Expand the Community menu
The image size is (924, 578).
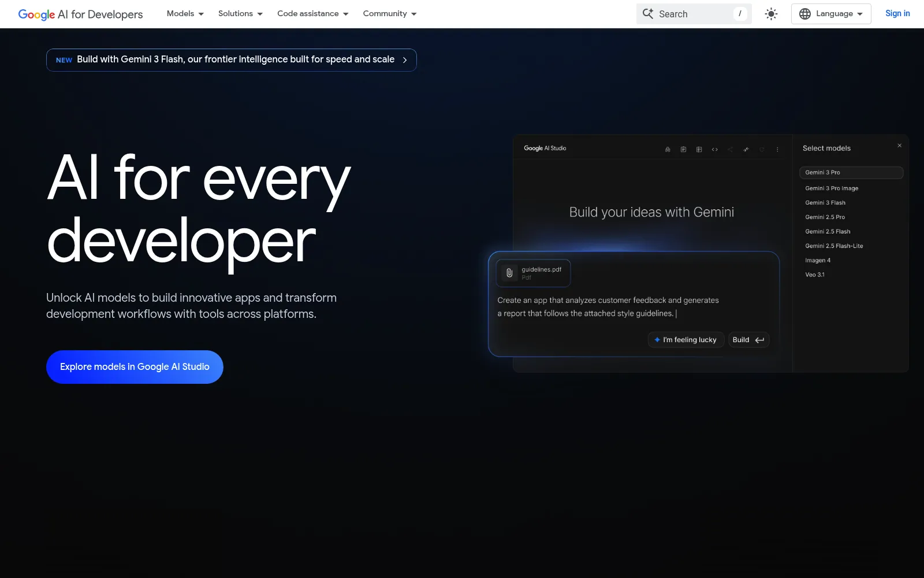(x=390, y=13)
